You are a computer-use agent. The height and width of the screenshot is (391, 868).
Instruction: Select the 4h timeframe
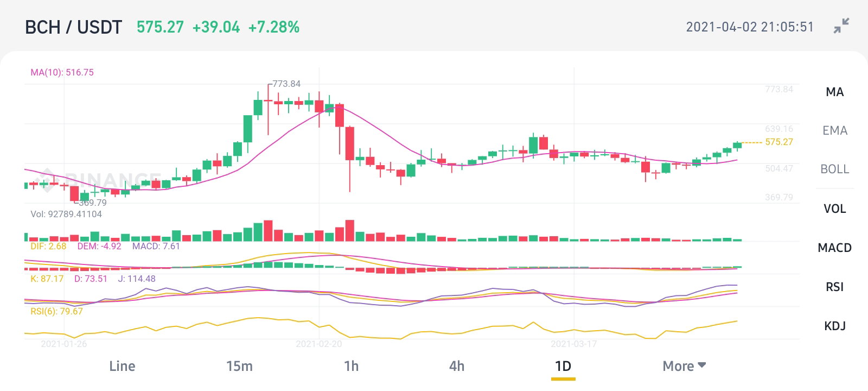click(x=457, y=366)
